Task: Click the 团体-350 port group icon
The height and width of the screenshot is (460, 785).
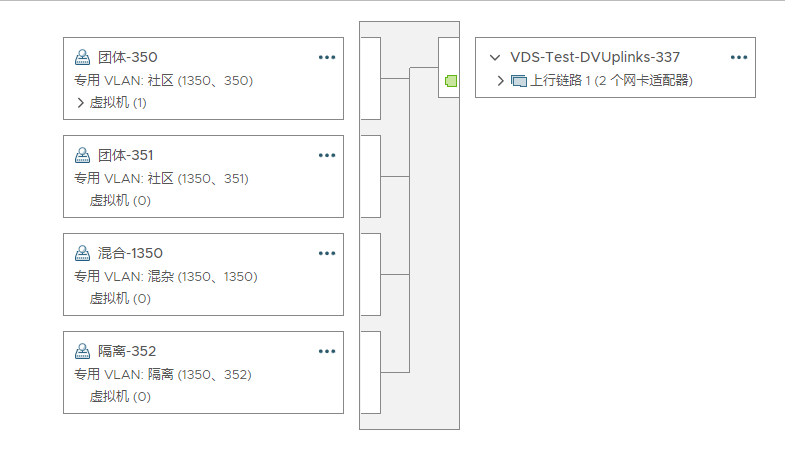Action: [x=83, y=57]
